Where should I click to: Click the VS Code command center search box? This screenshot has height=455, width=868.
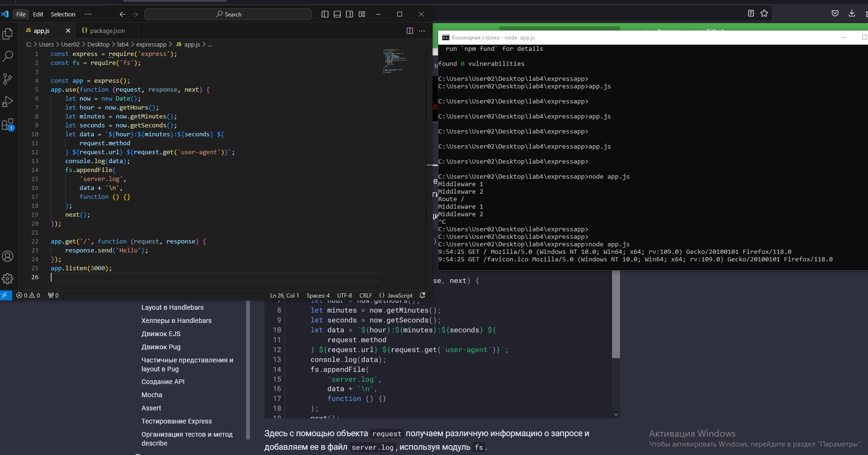[x=228, y=14]
